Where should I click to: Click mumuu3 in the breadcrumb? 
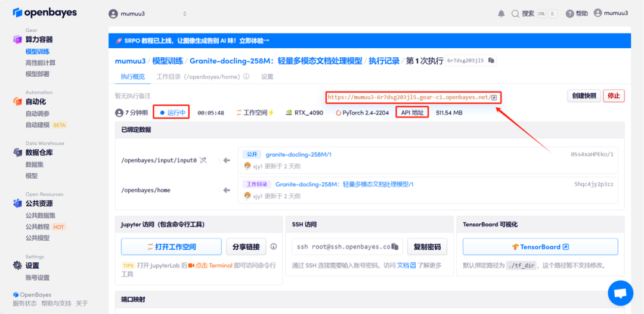point(130,61)
